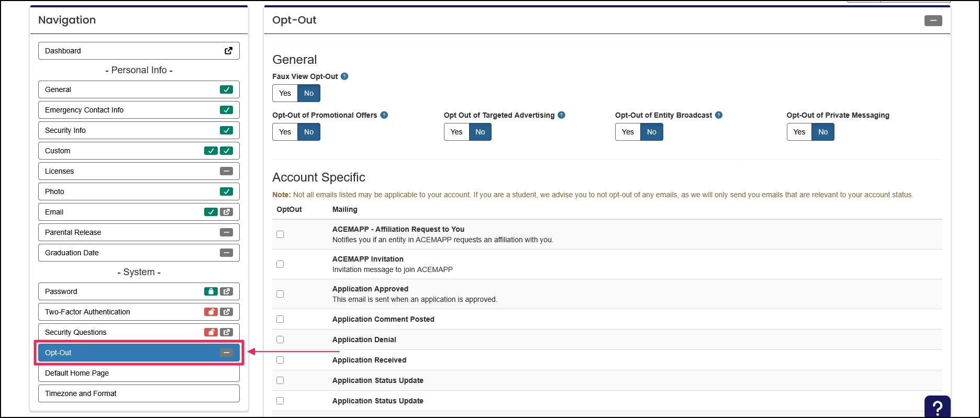Select Opt-Out navigation item
The width and height of the screenshot is (980, 418).
coord(139,353)
